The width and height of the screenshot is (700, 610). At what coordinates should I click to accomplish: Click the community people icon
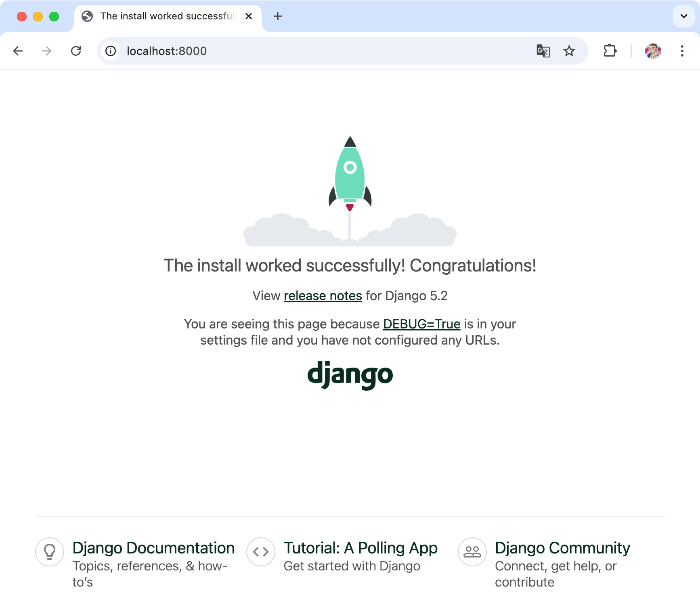[x=472, y=551]
